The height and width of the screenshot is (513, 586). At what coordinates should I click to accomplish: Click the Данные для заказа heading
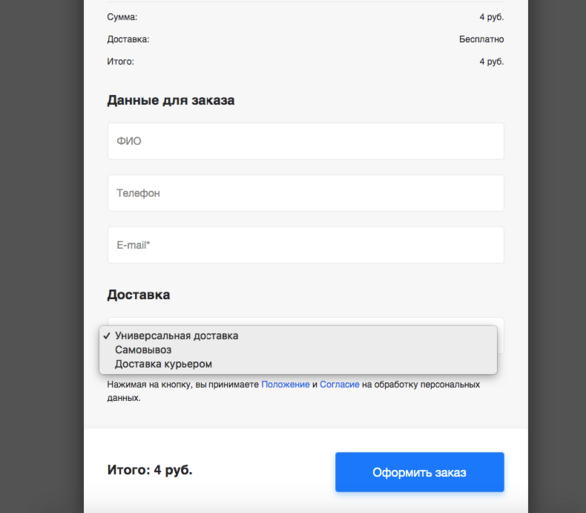[171, 100]
